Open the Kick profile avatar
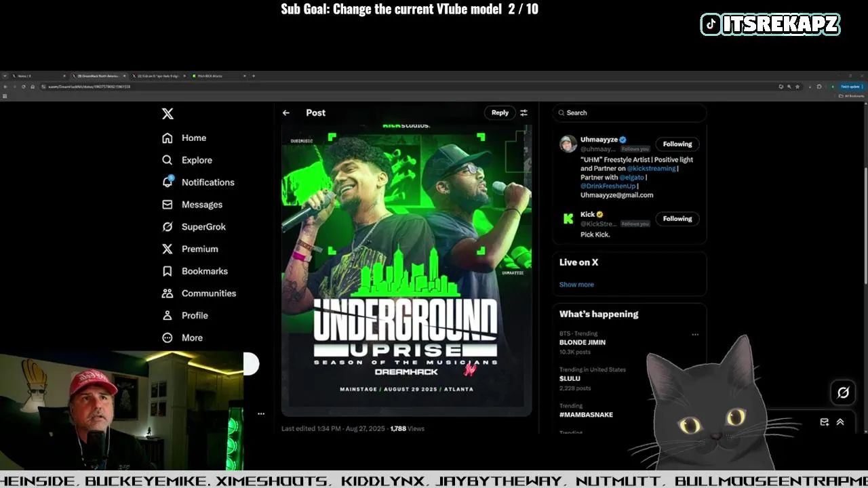 pyautogui.click(x=568, y=218)
